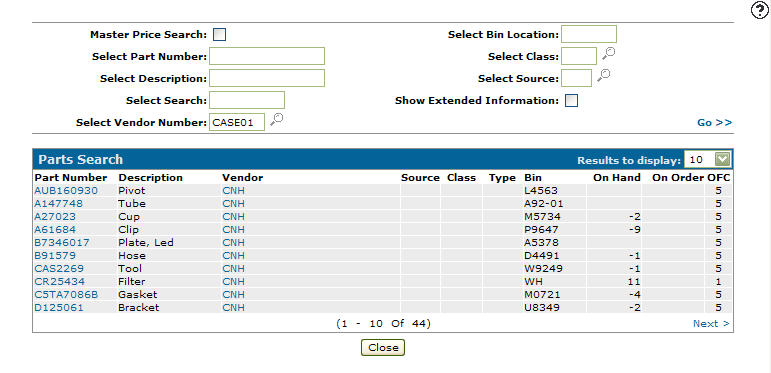Click CNH vendor in Clip row
The height and width of the screenshot is (373, 771).
click(x=233, y=230)
